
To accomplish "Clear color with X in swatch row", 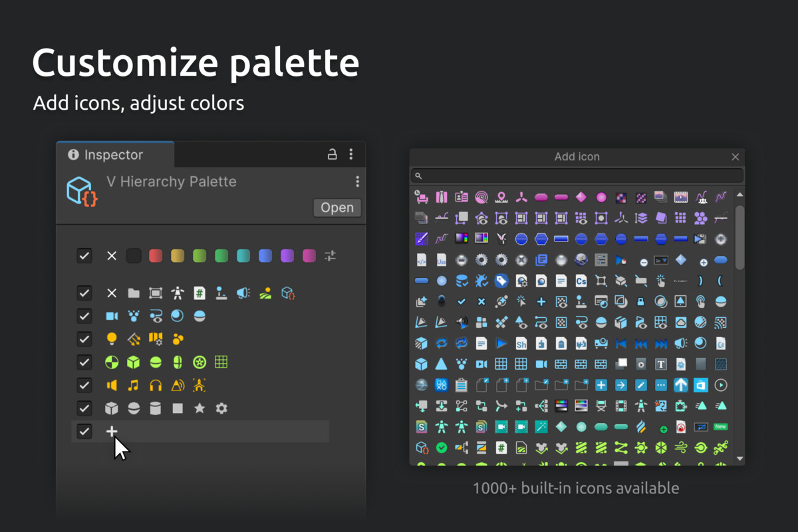I will (112, 256).
